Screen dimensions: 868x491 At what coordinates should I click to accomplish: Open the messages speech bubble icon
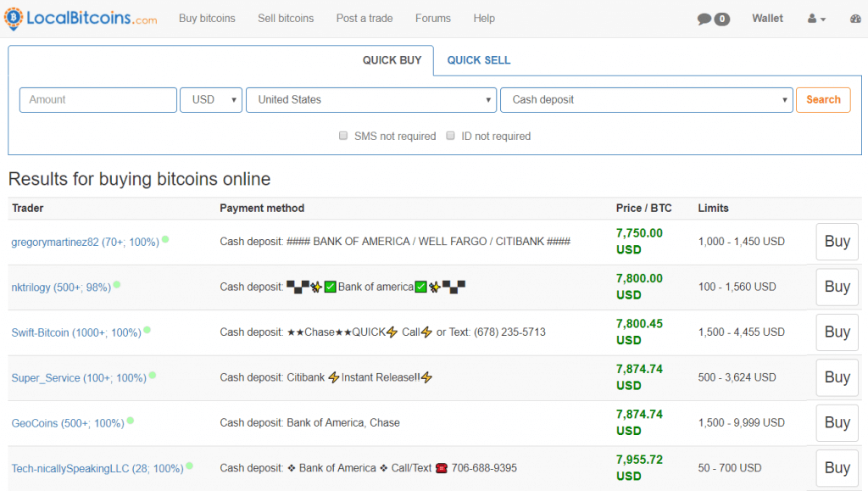pyautogui.click(x=704, y=20)
